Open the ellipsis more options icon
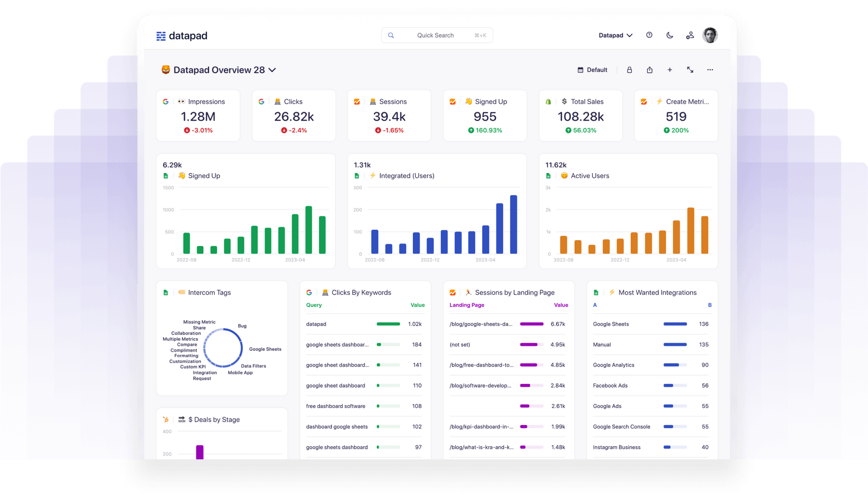The image size is (868, 500). 710,69
